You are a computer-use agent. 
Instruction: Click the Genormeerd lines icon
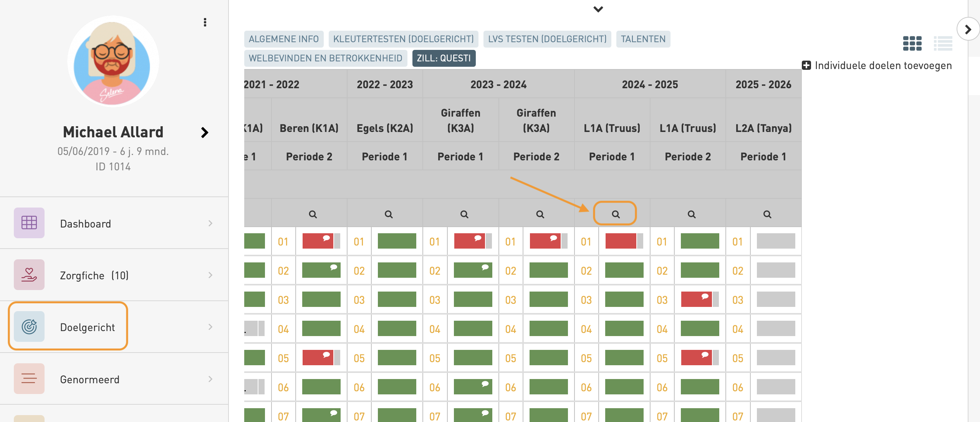tap(29, 379)
